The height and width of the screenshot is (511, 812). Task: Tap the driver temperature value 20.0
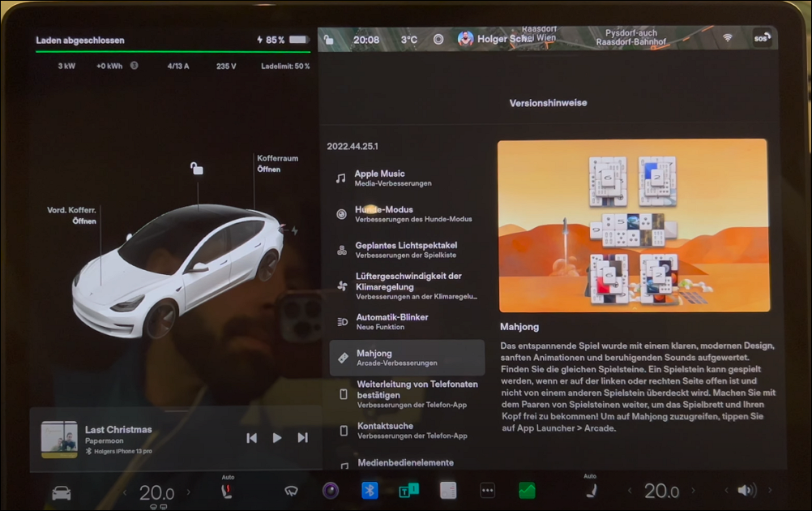click(156, 492)
